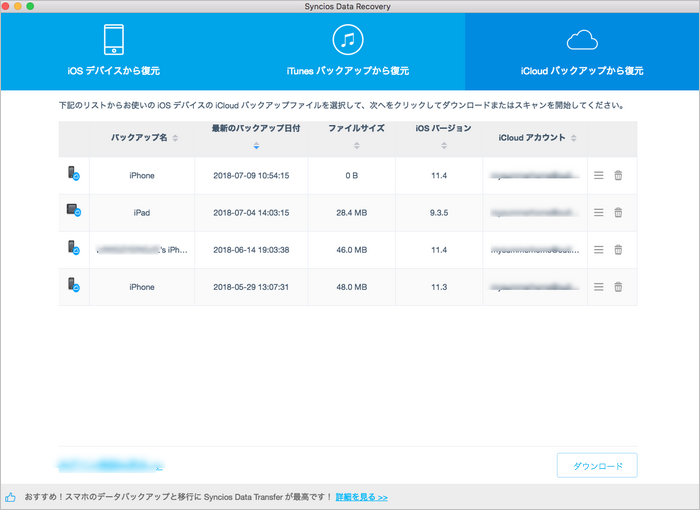
Task: Click the phone device icon in header
Action: click(114, 39)
